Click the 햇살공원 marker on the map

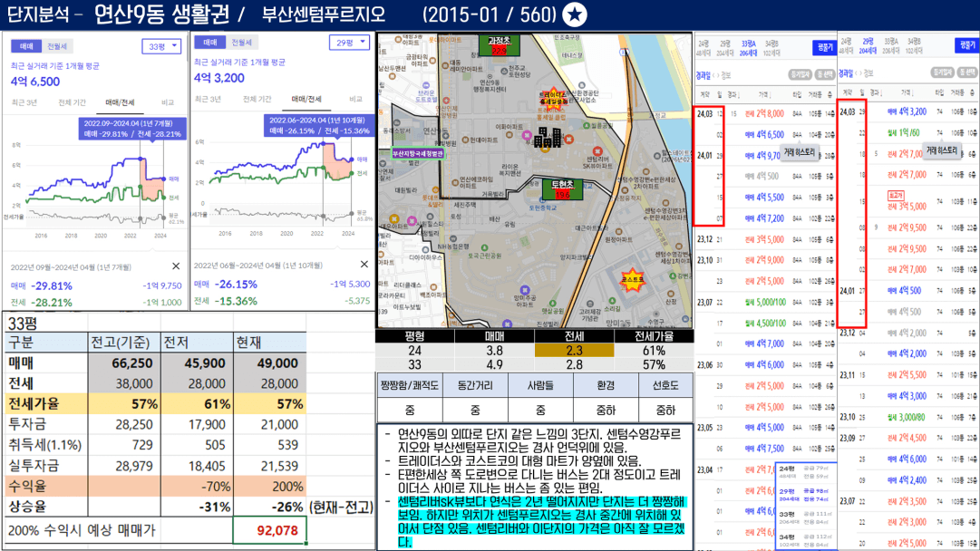click(x=552, y=303)
